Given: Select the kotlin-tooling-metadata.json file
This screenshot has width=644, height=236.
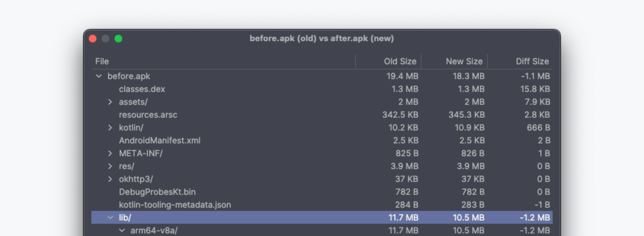Looking at the screenshot, I should click(x=175, y=205).
